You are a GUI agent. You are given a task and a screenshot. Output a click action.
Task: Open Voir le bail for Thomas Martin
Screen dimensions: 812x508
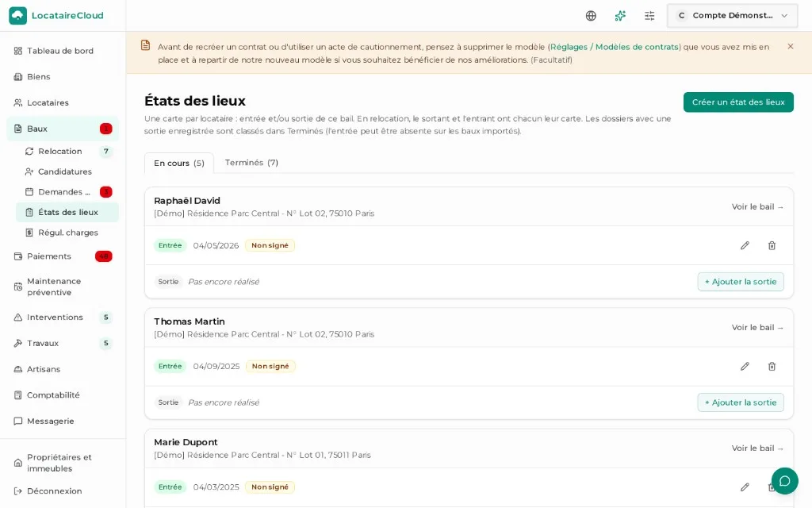pos(757,328)
